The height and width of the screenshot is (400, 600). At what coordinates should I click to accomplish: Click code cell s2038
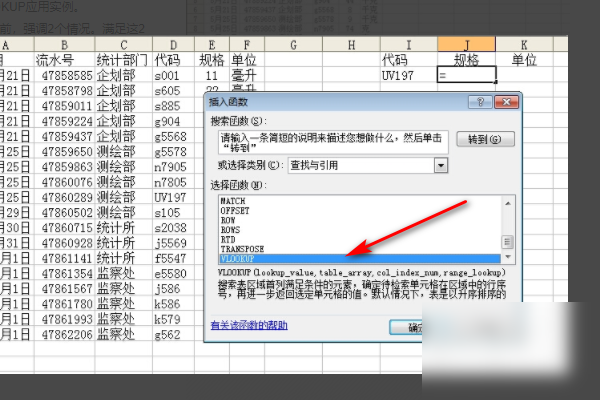click(173, 228)
